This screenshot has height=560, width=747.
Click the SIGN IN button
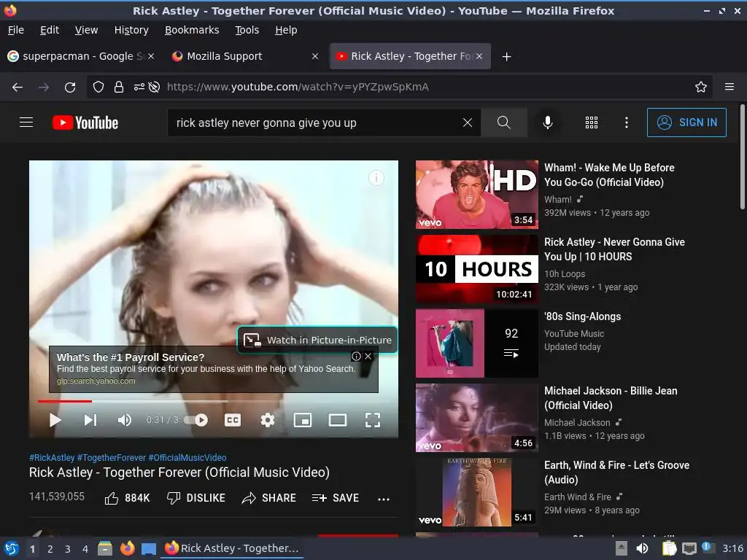(686, 122)
